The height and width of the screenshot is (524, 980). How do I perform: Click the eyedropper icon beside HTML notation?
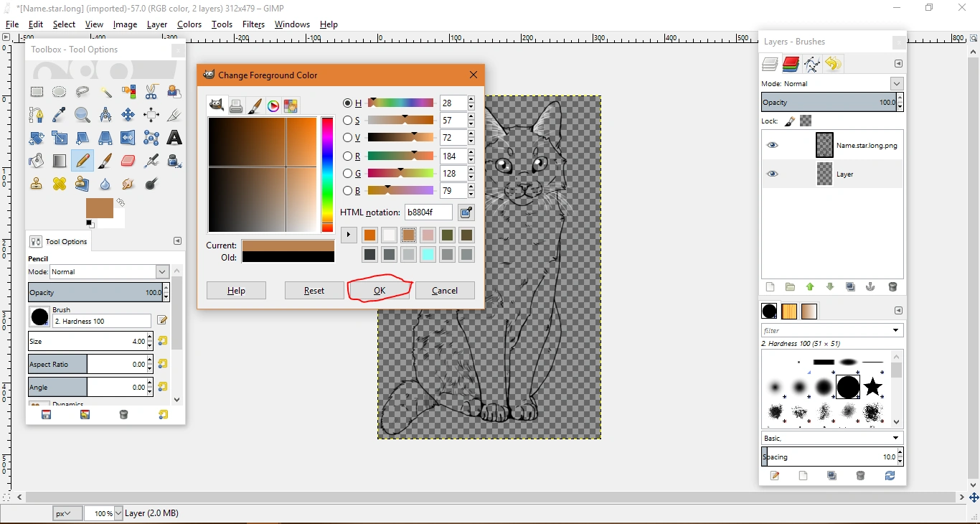pos(466,212)
